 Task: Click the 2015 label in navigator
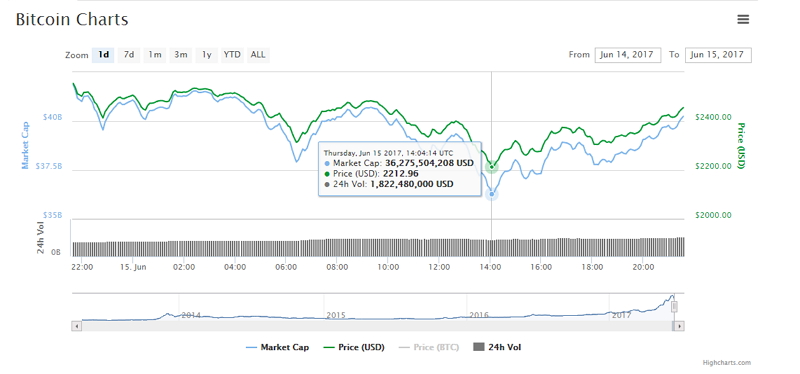click(336, 315)
